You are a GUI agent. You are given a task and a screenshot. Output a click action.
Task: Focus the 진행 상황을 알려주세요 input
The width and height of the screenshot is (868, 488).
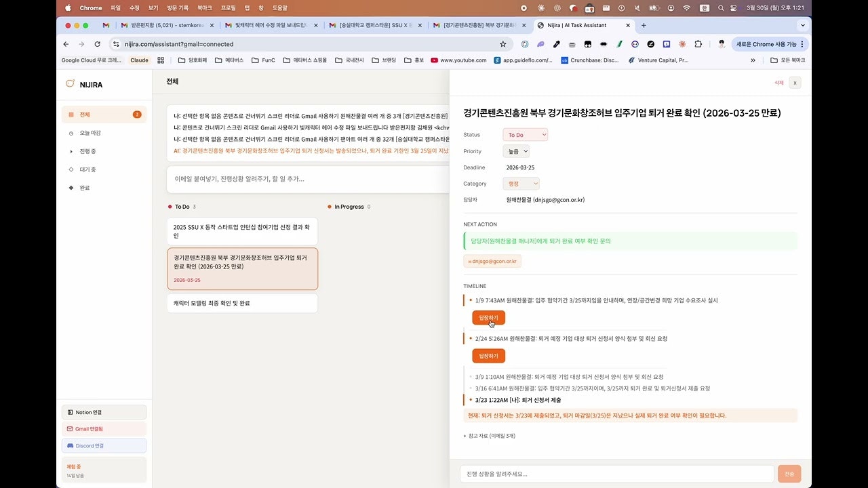[x=616, y=474]
